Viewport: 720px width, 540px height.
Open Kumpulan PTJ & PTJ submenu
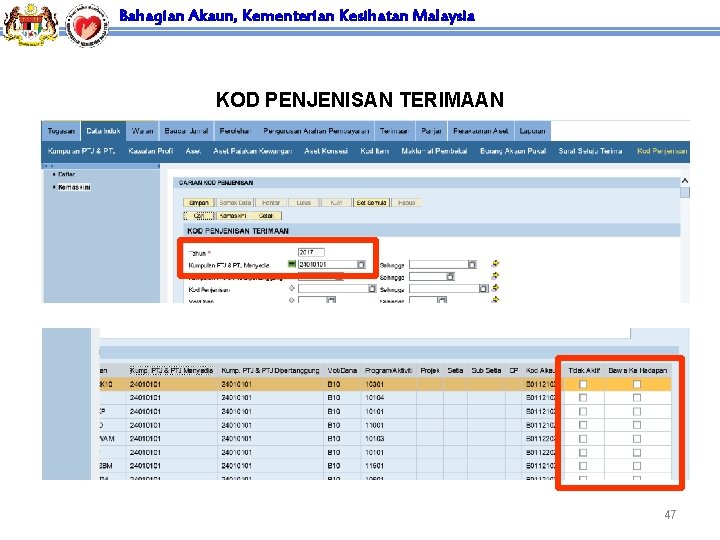point(81,151)
